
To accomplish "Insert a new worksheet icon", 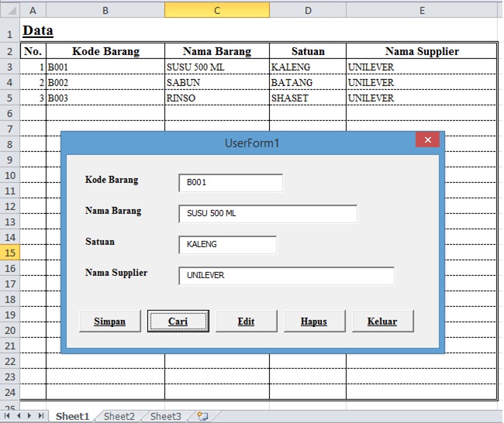I will (x=202, y=416).
